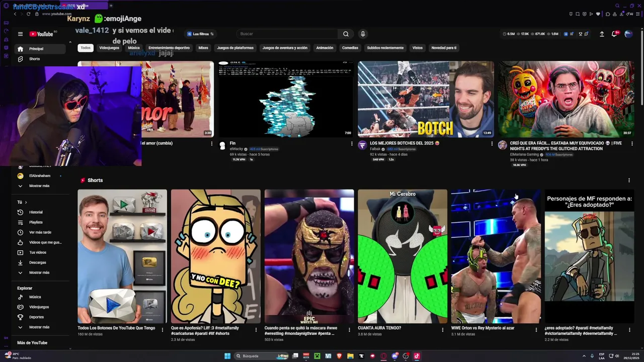This screenshot has width=644, height=362.
Task: Open options for the Five Nights at Freddy's video
Action: pos(632,143)
